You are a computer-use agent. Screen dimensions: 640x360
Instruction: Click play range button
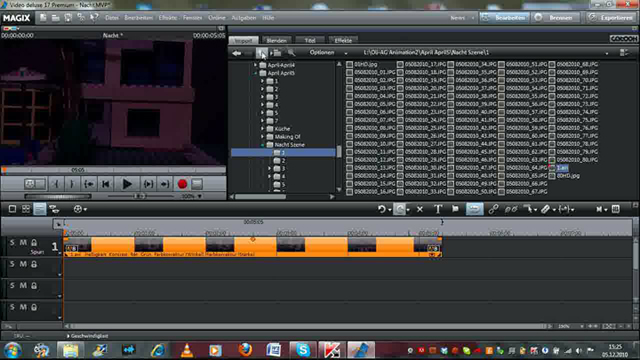[x=148, y=184]
